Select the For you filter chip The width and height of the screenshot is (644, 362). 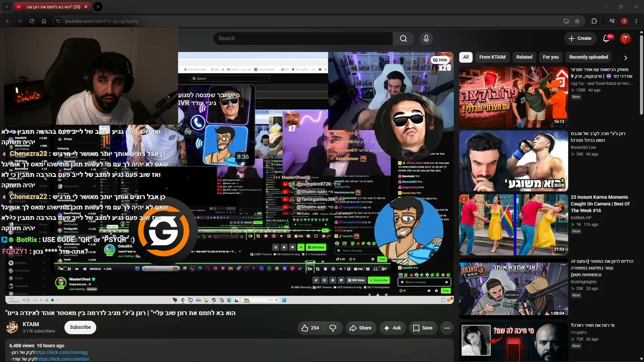pos(551,57)
